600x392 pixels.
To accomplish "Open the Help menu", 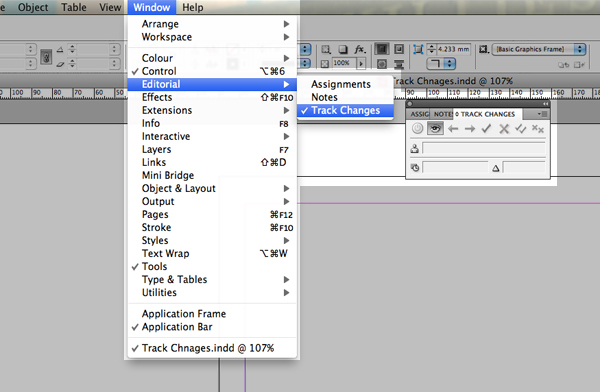I will pyautogui.click(x=192, y=7).
